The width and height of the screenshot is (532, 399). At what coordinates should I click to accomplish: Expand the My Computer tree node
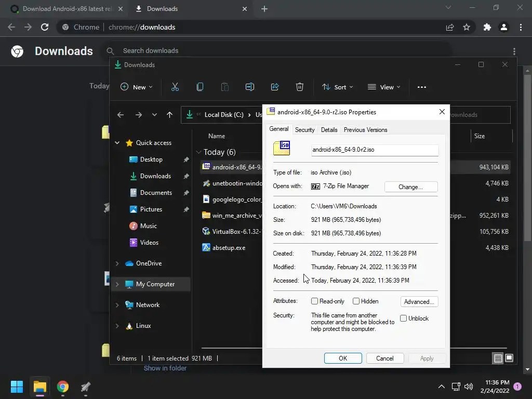click(x=117, y=284)
